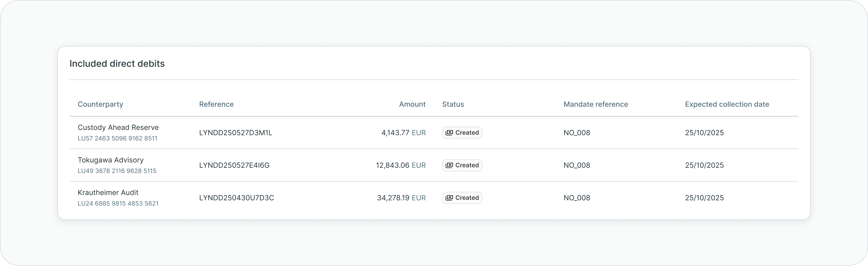
Task: Click NO_008 mandate in Krautheimer row
Action: 576,198
